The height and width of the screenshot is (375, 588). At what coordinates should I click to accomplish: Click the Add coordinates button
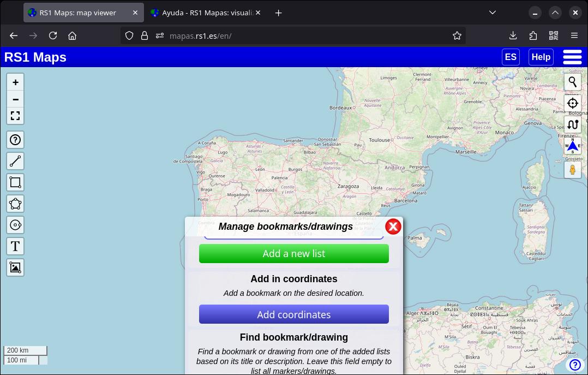294,314
